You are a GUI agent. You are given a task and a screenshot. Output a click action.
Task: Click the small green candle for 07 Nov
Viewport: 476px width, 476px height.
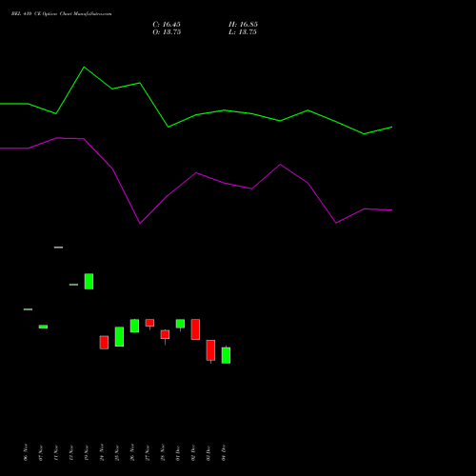[x=43, y=327]
